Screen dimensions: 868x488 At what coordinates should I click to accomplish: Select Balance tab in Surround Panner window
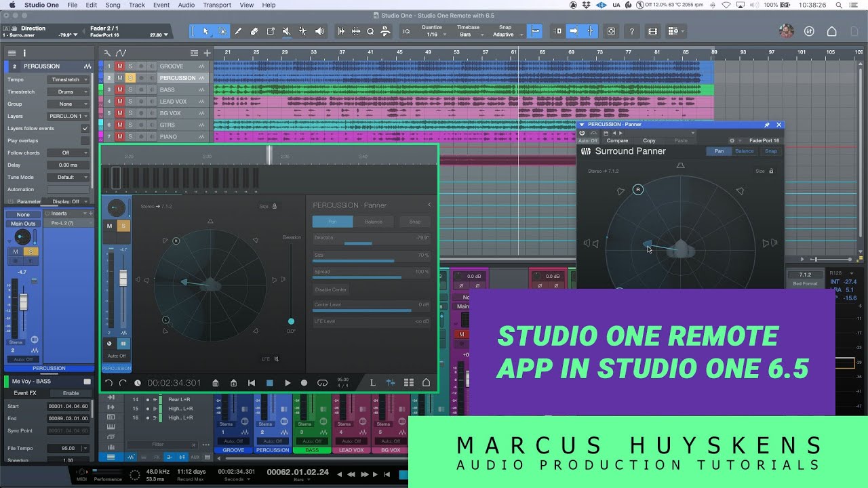coord(745,151)
